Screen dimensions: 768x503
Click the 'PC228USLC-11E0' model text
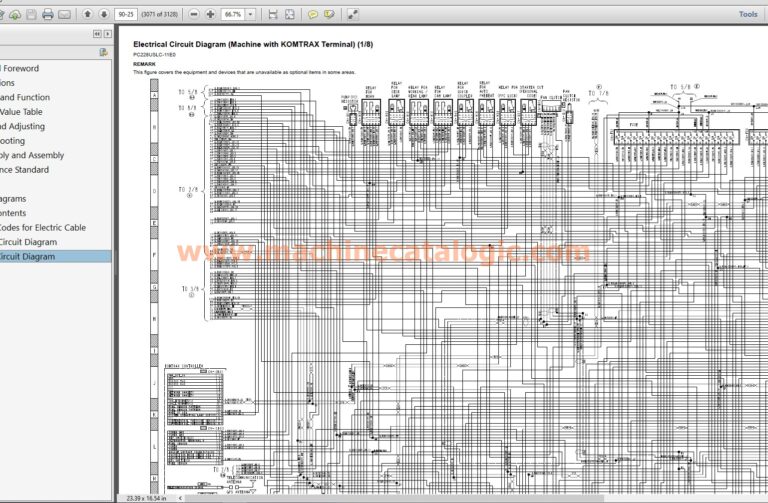click(154, 55)
